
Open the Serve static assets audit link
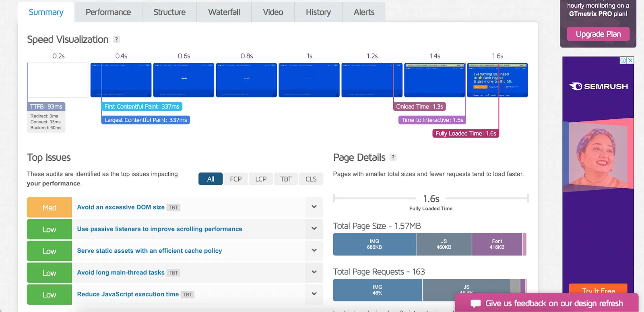(149, 251)
